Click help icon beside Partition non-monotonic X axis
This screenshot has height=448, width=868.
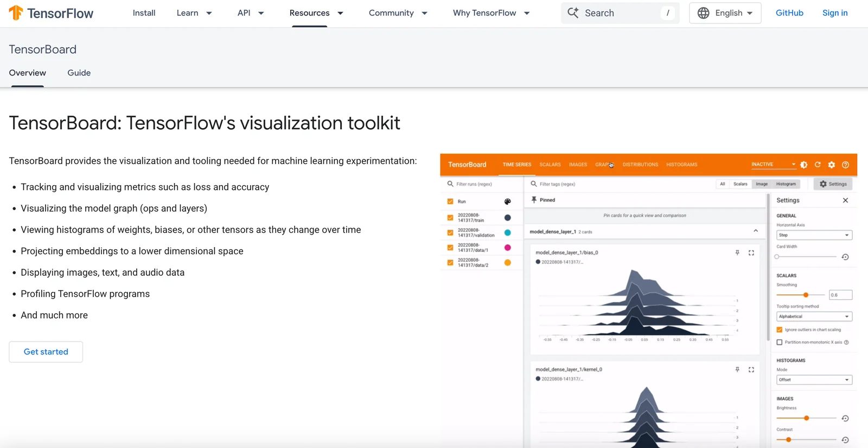coord(846,342)
